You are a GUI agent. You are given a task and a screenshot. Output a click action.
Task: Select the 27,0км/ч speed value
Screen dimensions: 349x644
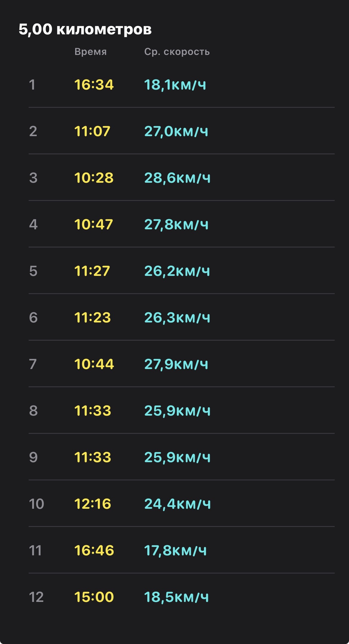click(x=176, y=131)
